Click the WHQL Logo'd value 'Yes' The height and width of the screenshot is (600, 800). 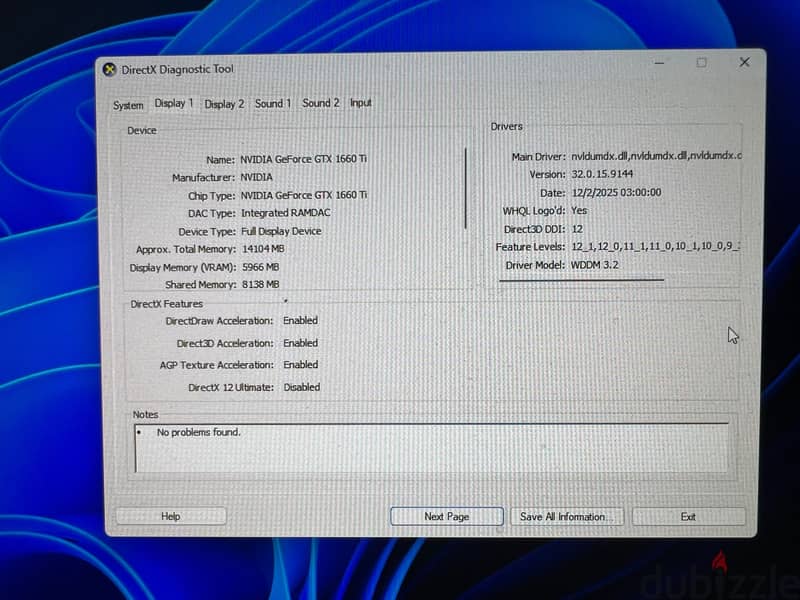(x=579, y=210)
